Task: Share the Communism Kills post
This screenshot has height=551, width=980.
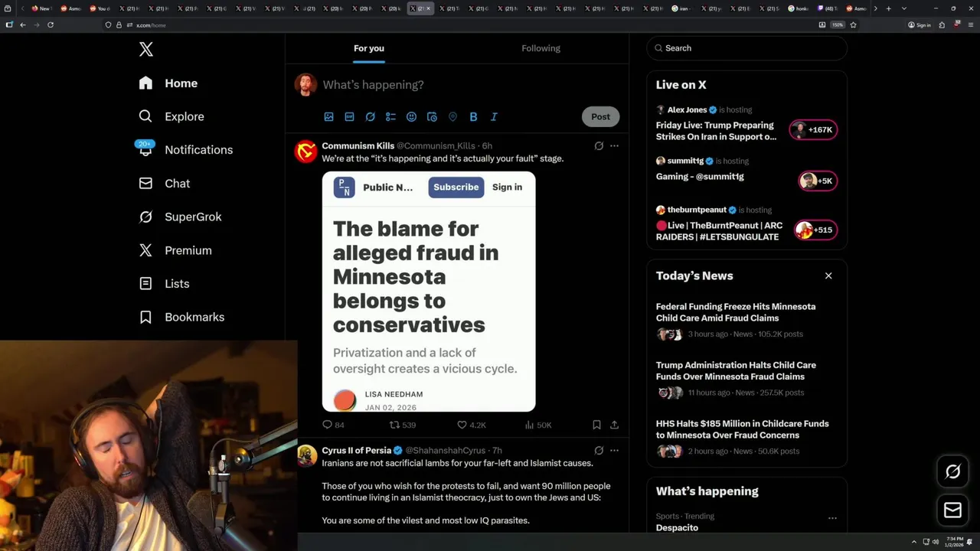Action: click(x=614, y=425)
